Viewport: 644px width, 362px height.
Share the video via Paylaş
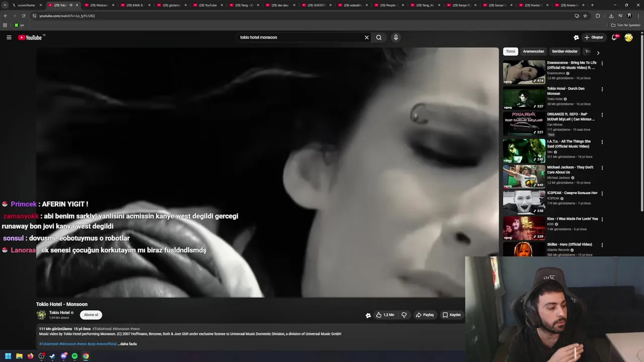425,315
